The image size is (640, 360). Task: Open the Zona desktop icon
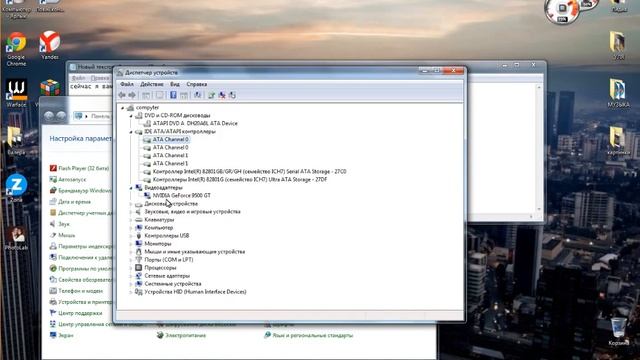pos(16,185)
